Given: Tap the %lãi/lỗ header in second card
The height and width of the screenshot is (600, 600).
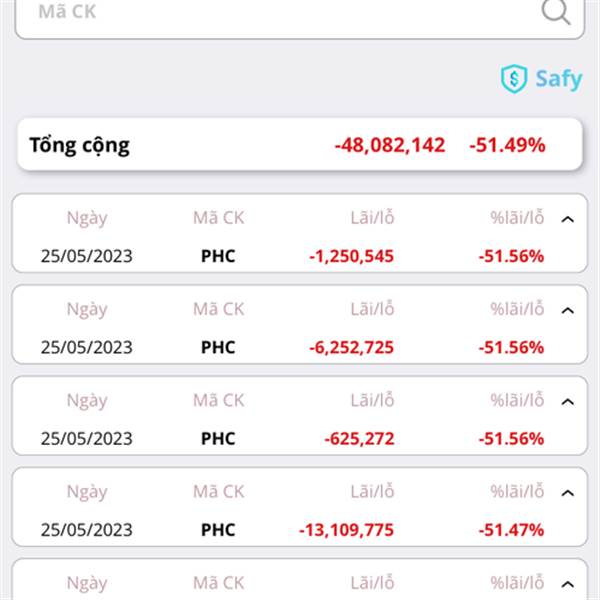Looking at the screenshot, I should click(x=517, y=309).
